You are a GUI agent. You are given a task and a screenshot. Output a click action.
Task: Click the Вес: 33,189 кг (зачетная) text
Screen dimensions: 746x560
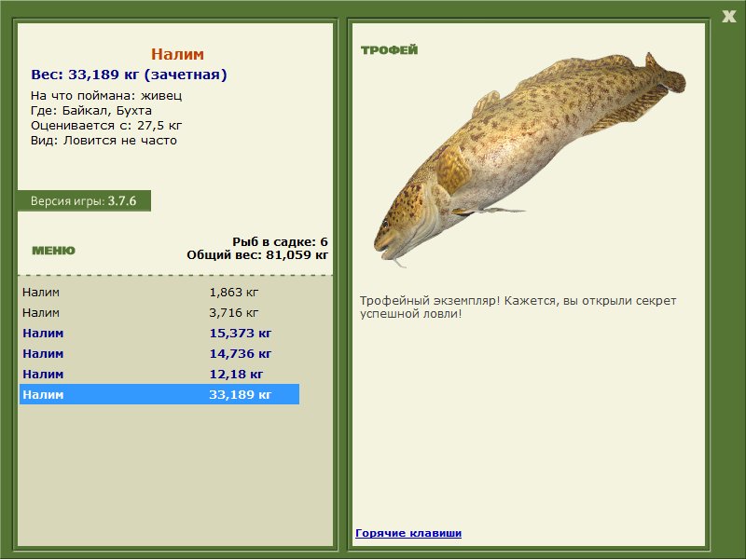[x=129, y=75]
